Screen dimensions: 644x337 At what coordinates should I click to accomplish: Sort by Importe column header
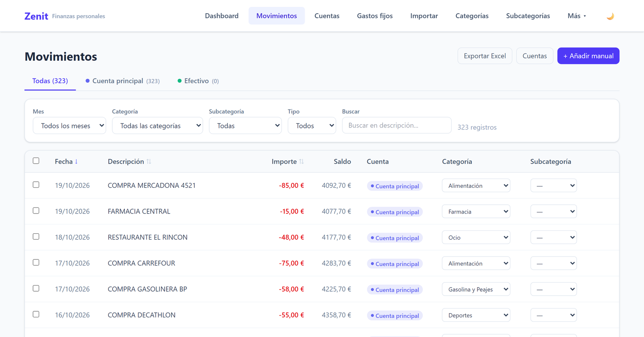click(288, 161)
